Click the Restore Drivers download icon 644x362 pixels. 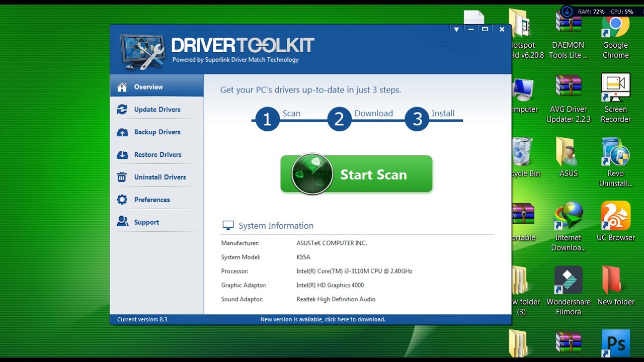(x=122, y=155)
